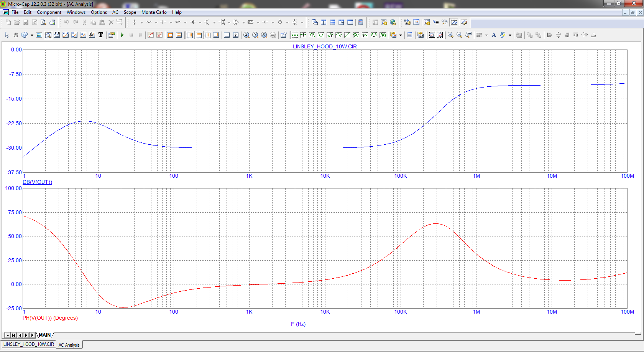
Task: Open the inductor component dropdown arrow
Action: pyautogui.click(x=185, y=22)
